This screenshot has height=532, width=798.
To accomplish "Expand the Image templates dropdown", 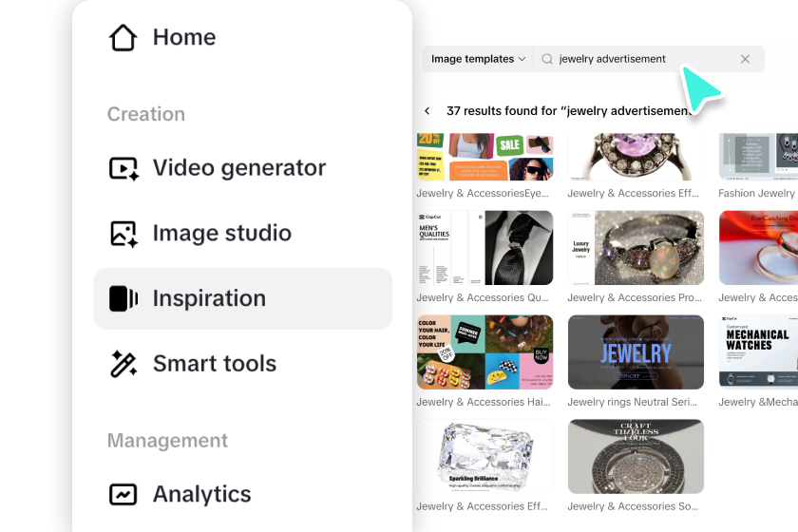I will point(478,59).
